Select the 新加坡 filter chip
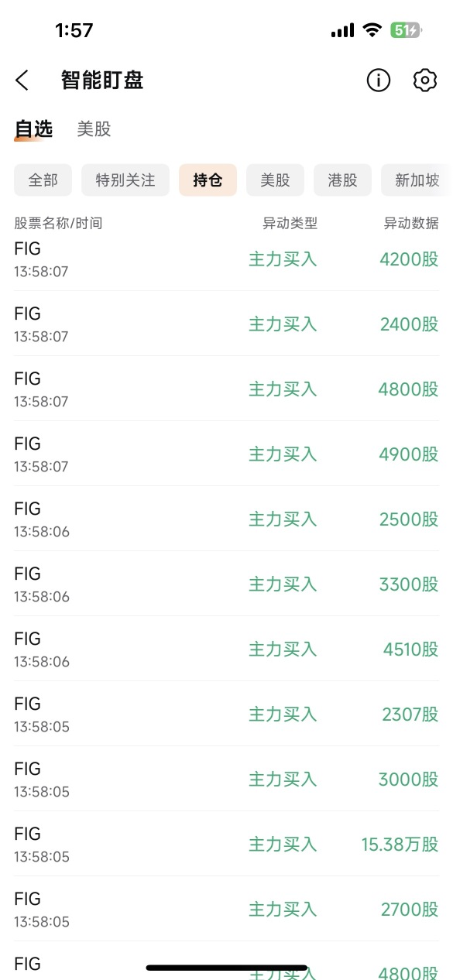 point(417,180)
